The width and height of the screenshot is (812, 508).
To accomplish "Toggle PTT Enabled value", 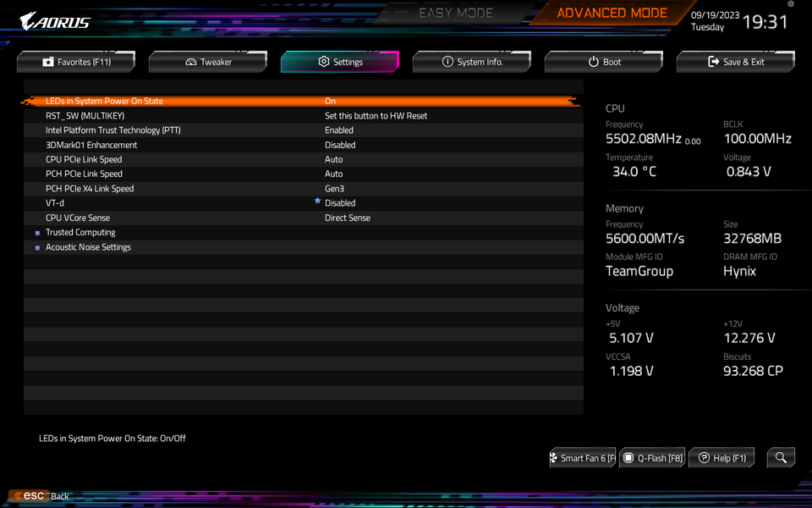I will pos(339,130).
